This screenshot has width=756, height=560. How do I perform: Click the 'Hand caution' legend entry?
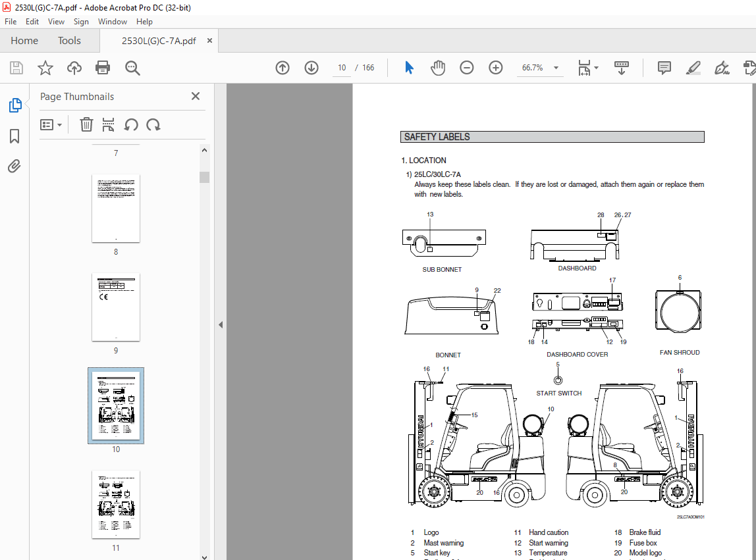tap(549, 532)
